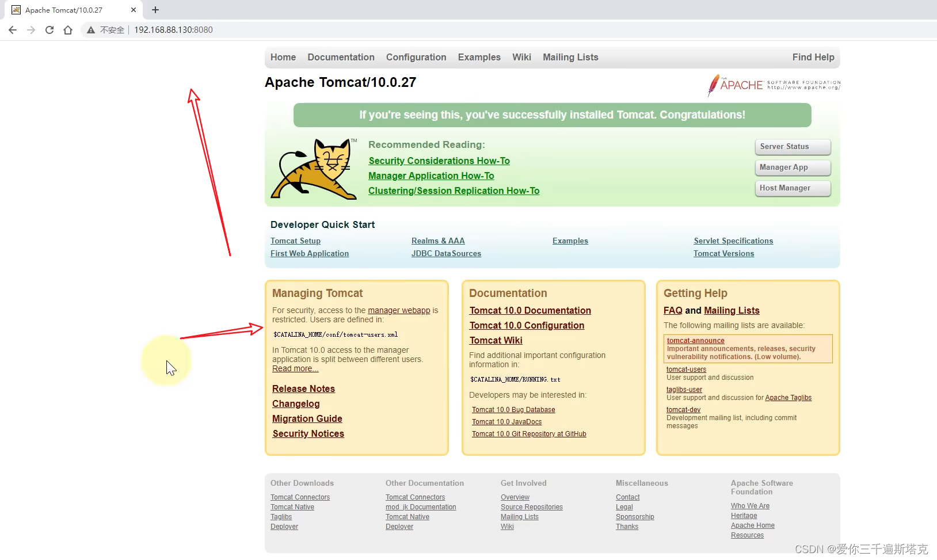Open the Tomcat Wiki link
Image resolution: width=937 pixels, height=560 pixels.
pos(496,341)
